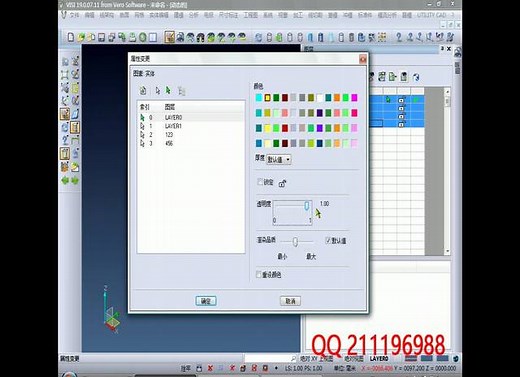Select layer named 456 in list
Screen dimensions: 520x377
pos(169,143)
